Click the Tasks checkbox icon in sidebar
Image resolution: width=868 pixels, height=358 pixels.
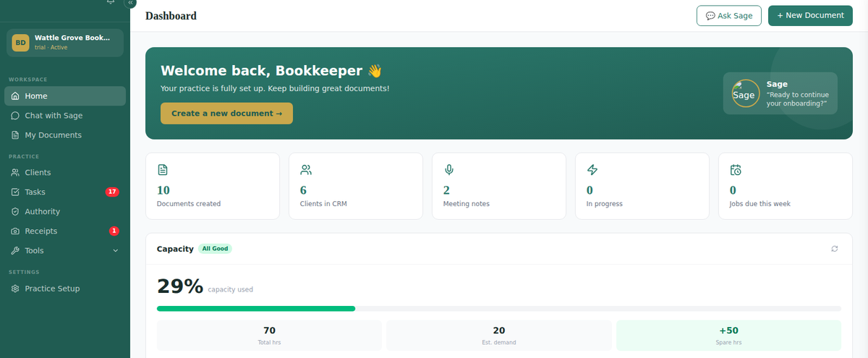(16, 192)
